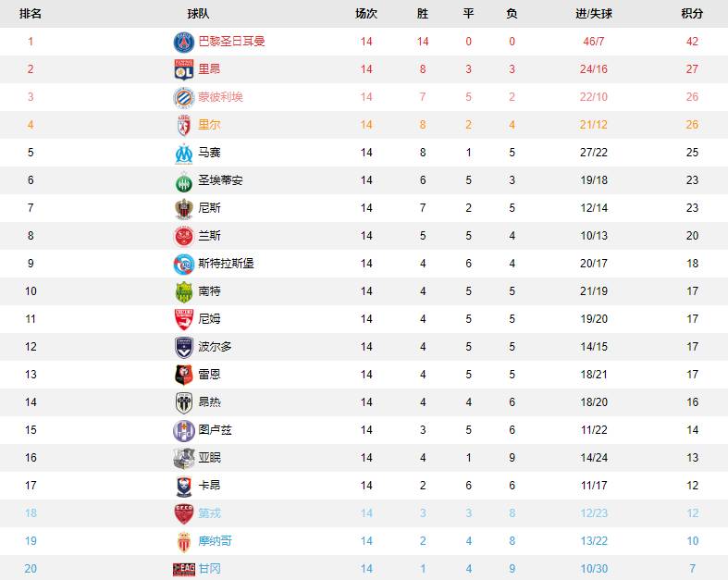Click the Paris Saint-Germain club crest

click(184, 42)
